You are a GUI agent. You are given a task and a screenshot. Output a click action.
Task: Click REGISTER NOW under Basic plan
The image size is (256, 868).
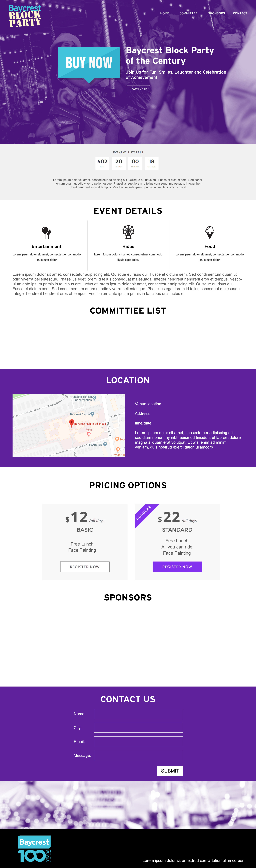point(85,567)
